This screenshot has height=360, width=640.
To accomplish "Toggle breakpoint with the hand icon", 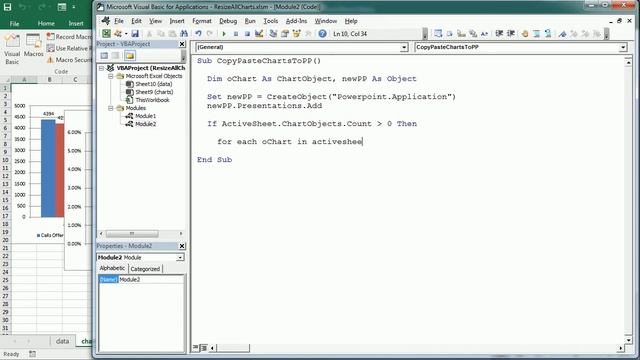I will [525, 34].
